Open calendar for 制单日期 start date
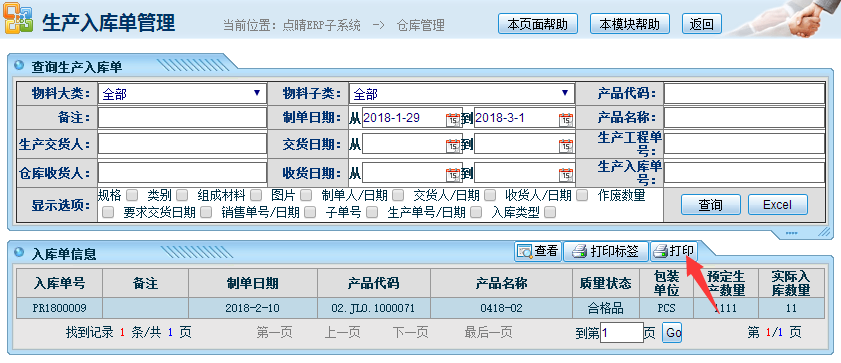 click(x=453, y=119)
